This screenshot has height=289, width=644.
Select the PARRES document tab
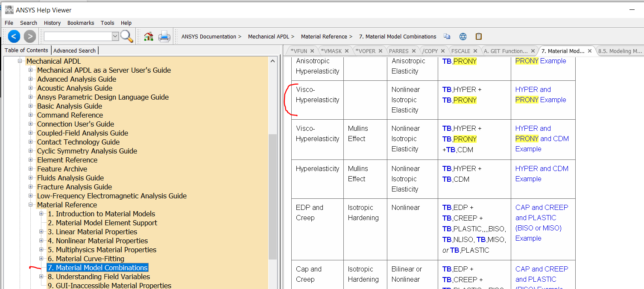(x=399, y=51)
